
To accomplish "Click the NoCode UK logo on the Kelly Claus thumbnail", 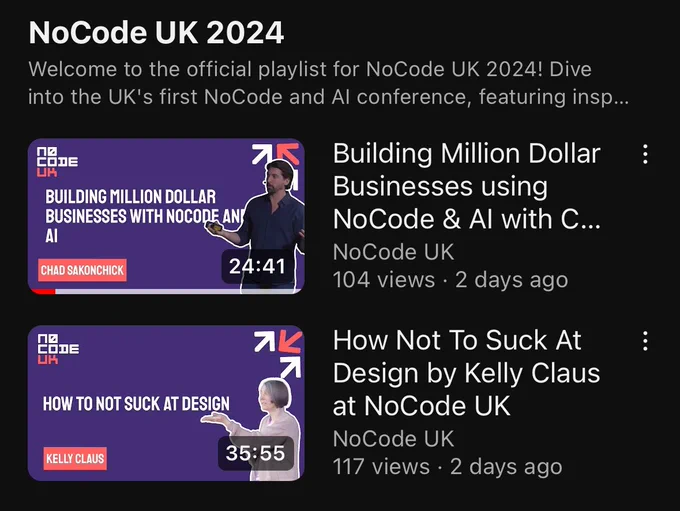I will tap(58, 349).
